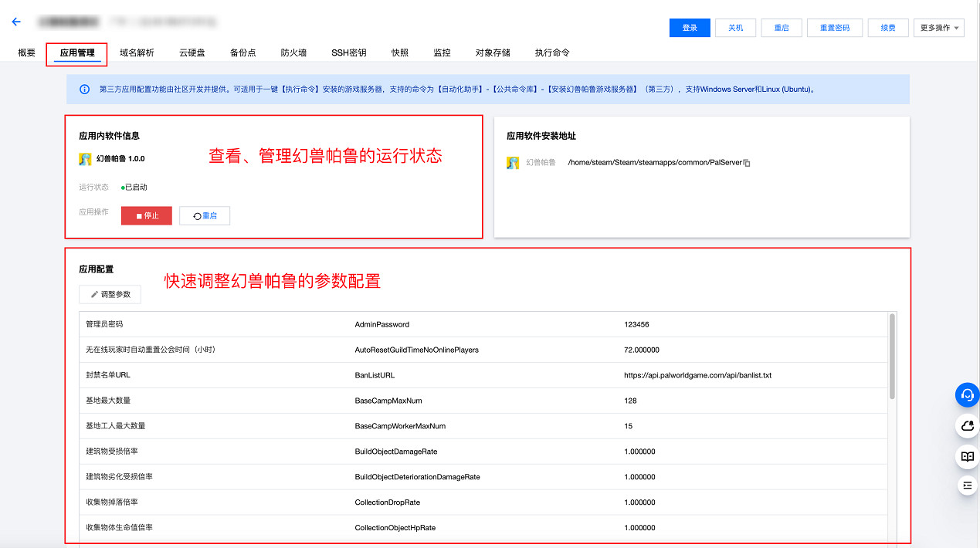Click the back arrow at top left
980x548 pixels.
point(16,21)
